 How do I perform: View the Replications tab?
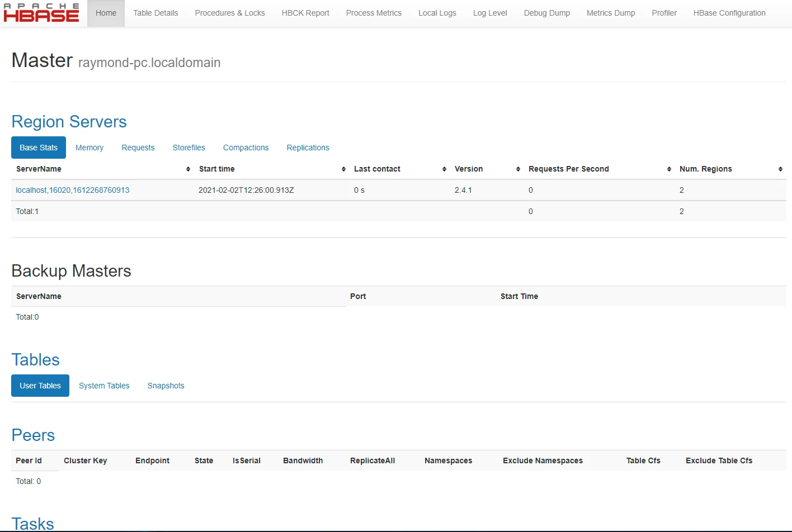(x=308, y=148)
